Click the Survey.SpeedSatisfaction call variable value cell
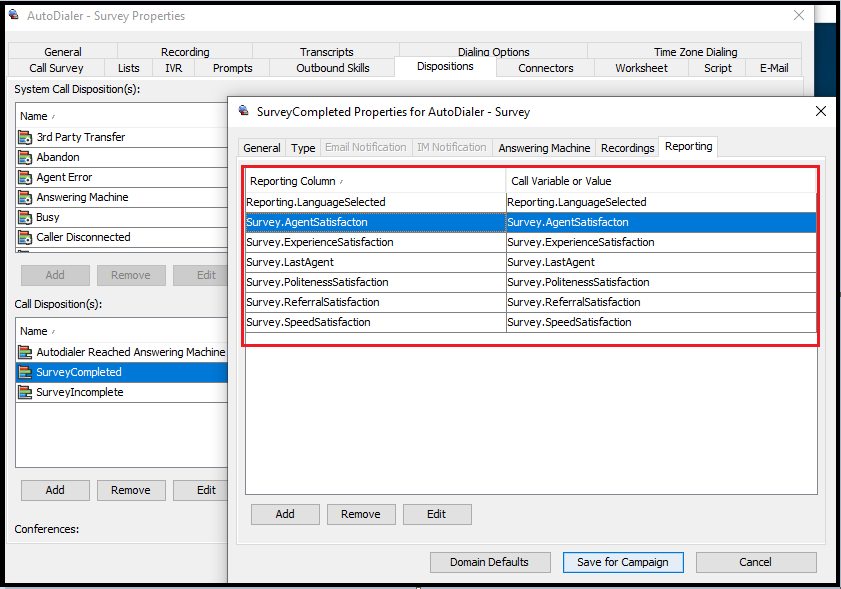Screen dimensions: 841x589 tap(661, 322)
